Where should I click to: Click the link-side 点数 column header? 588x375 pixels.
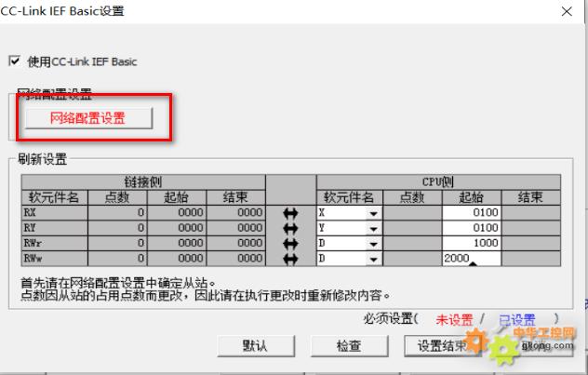point(117,197)
